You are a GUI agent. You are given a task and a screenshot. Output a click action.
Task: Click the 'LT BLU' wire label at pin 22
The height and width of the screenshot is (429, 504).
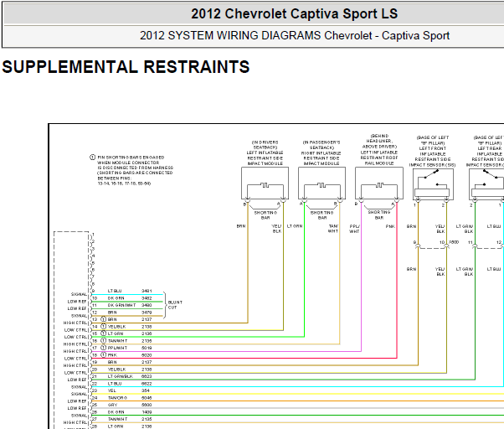coord(115,384)
